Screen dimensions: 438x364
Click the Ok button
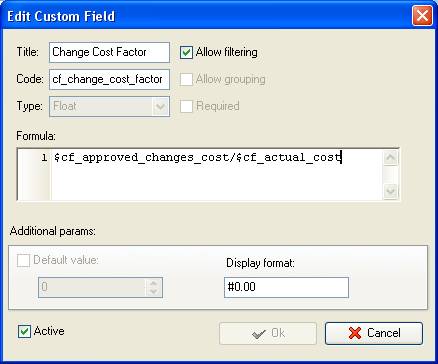tap(268, 333)
